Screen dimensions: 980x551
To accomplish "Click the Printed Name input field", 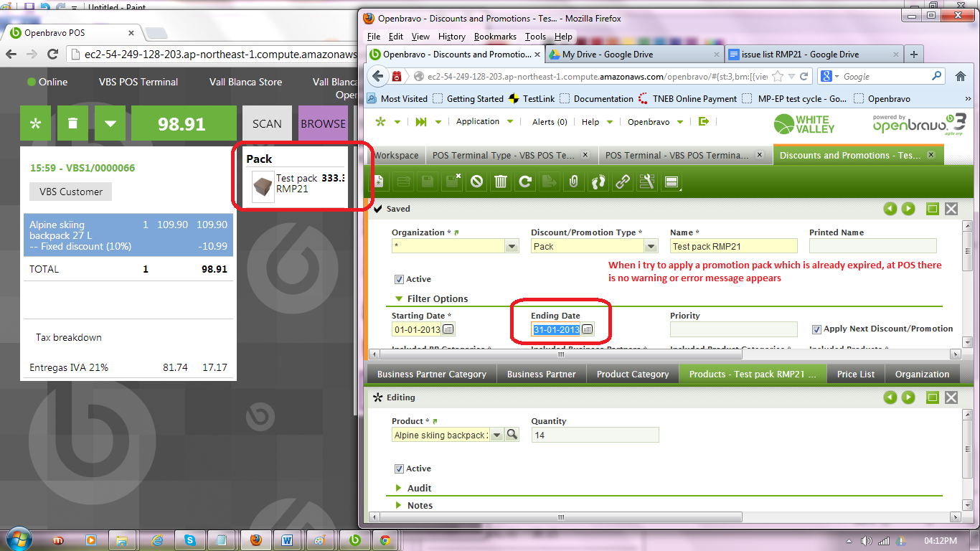I will tap(873, 246).
